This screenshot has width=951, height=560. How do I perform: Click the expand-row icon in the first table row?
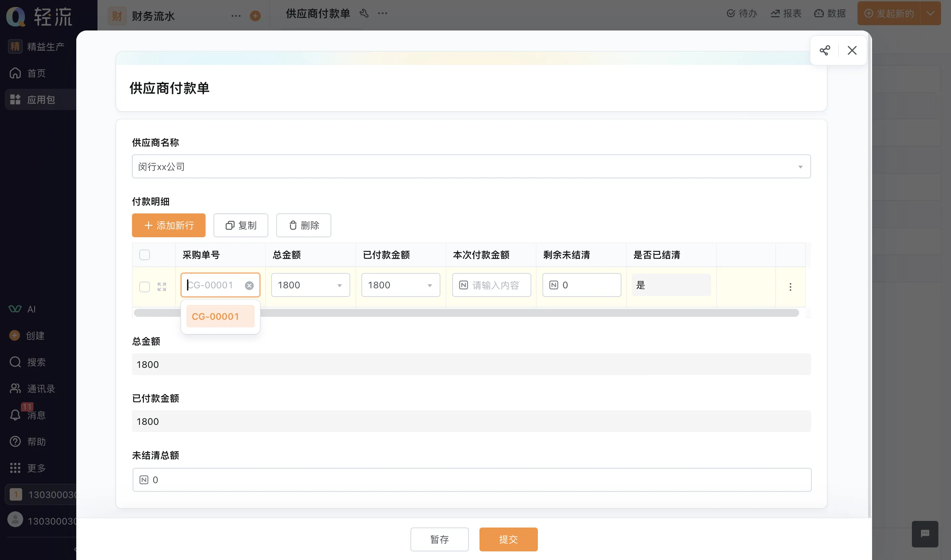[x=162, y=287]
